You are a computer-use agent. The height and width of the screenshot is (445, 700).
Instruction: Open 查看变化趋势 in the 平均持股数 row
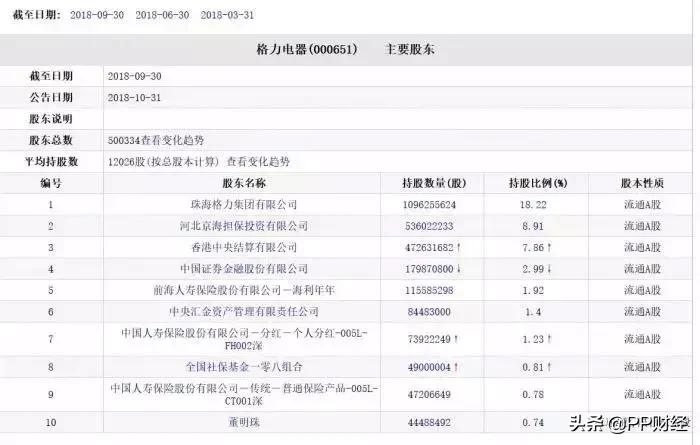(x=258, y=162)
